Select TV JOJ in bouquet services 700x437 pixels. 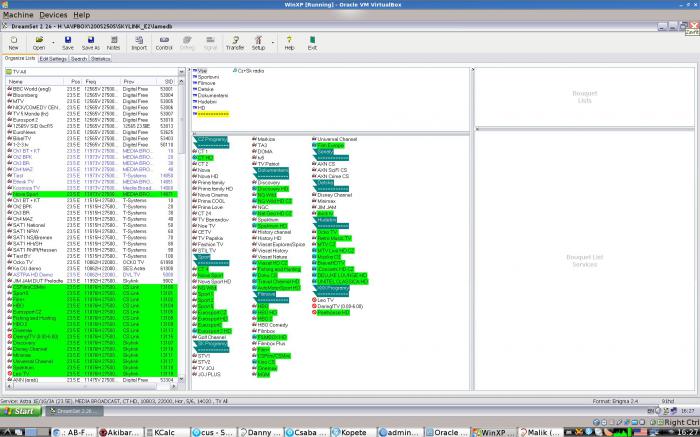[204, 368]
